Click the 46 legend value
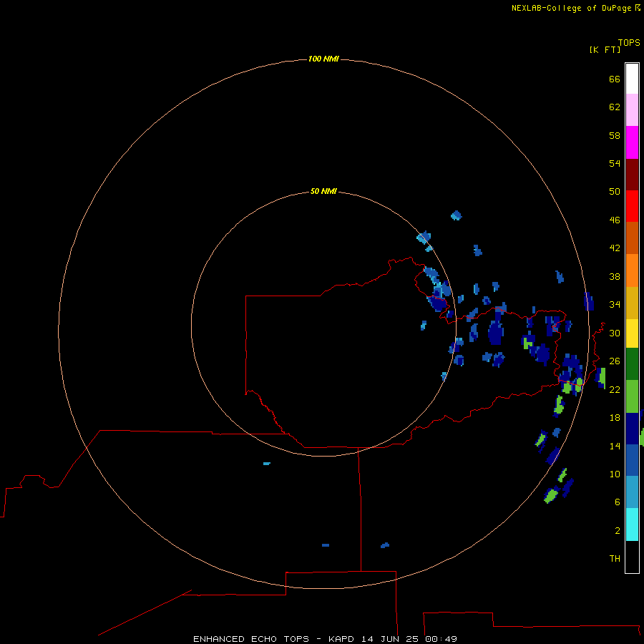 pyautogui.click(x=615, y=220)
